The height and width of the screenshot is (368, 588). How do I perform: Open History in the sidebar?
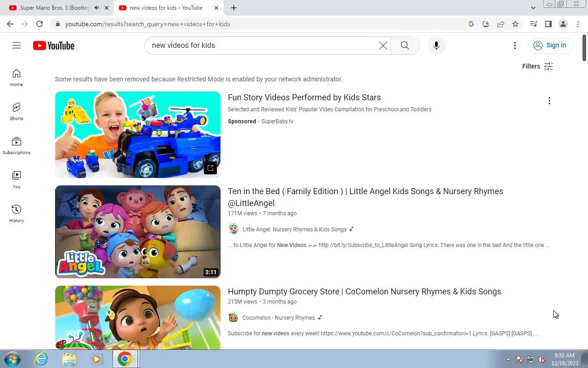pos(17,214)
